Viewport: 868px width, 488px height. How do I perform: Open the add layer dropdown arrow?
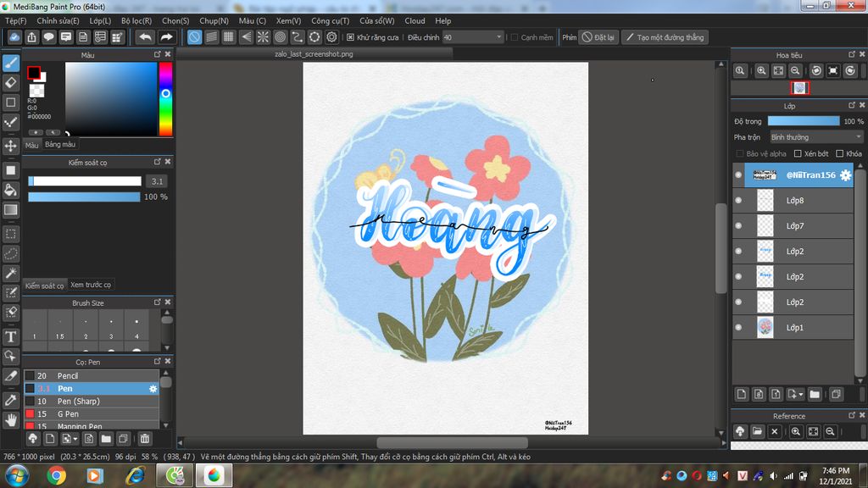801,395
